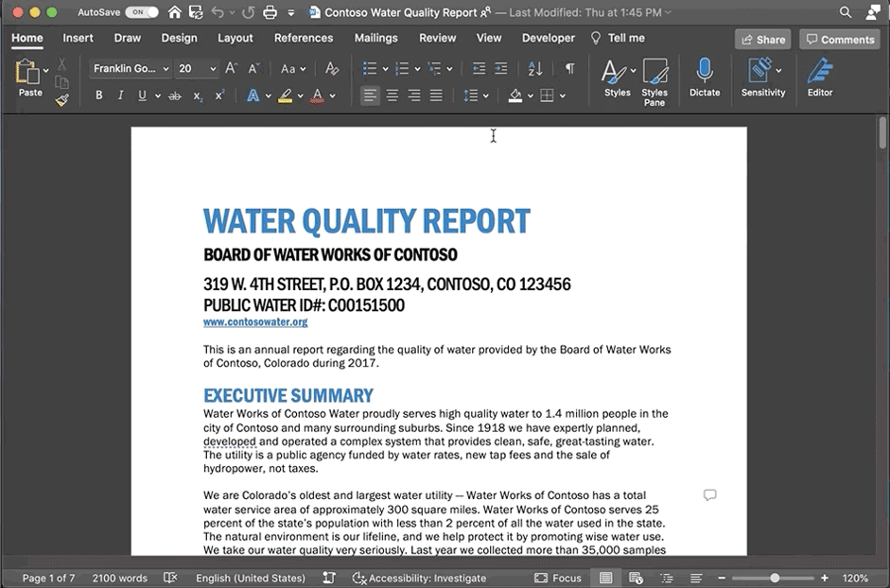
Task: Toggle bold formatting
Action: pyautogui.click(x=99, y=95)
